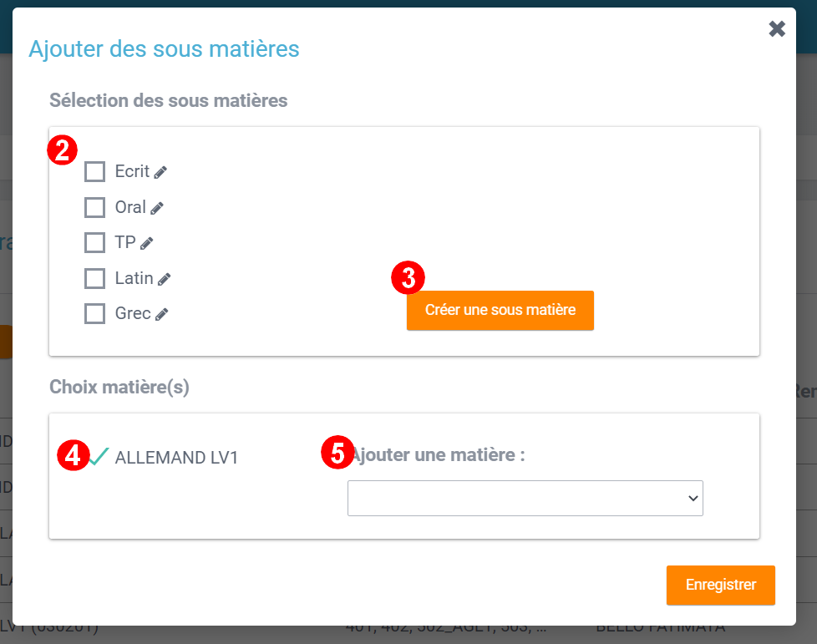Image resolution: width=817 pixels, height=644 pixels.
Task: Click the Ajouter des sous matières title
Action: pos(164,49)
